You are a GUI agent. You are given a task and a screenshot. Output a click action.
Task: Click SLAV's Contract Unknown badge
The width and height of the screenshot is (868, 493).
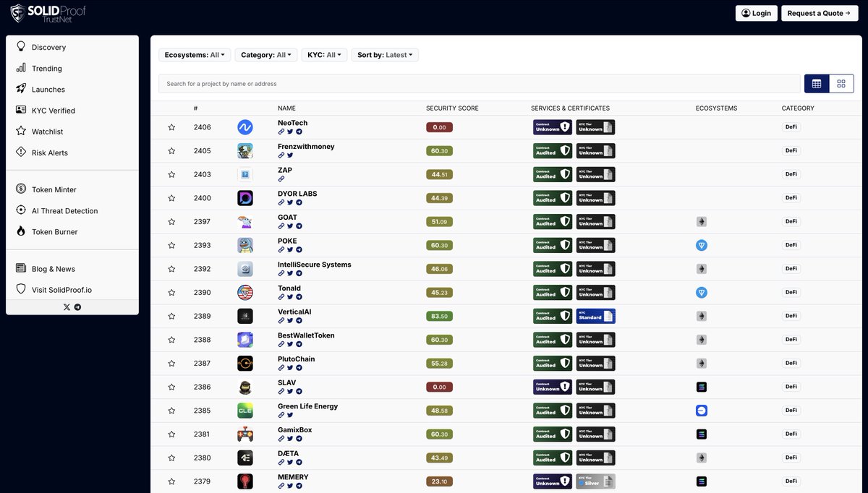point(553,387)
